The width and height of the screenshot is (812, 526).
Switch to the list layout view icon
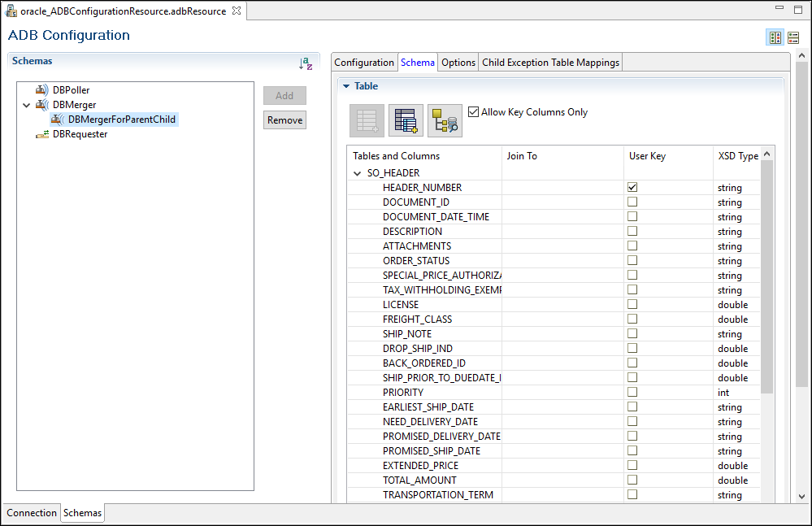793,37
